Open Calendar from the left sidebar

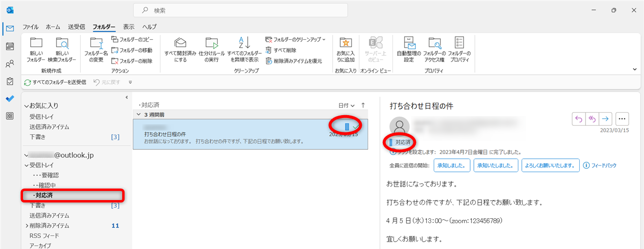[x=10, y=47]
